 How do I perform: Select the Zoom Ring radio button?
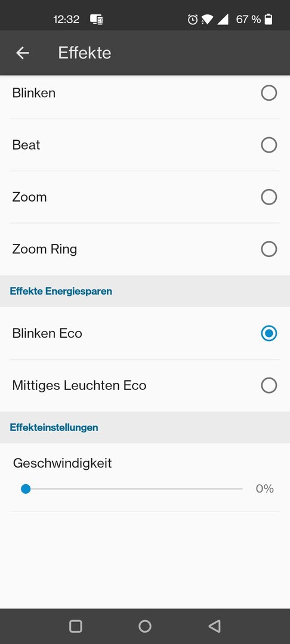pyautogui.click(x=269, y=249)
